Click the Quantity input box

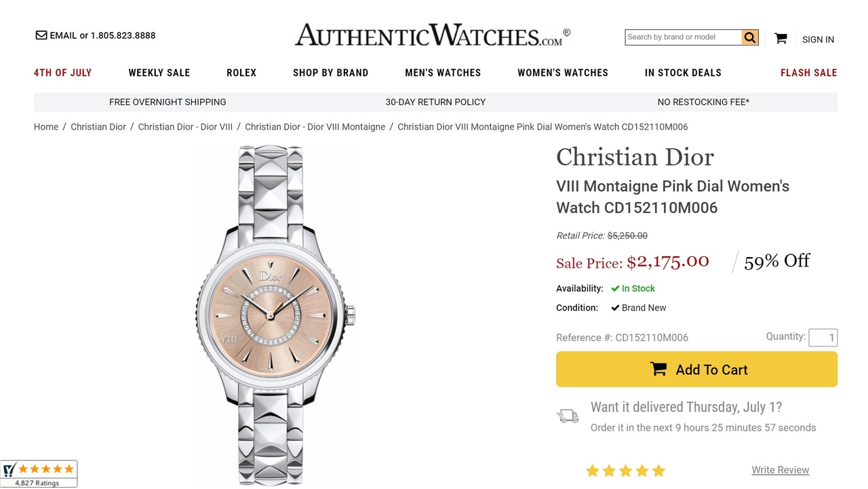click(x=823, y=338)
